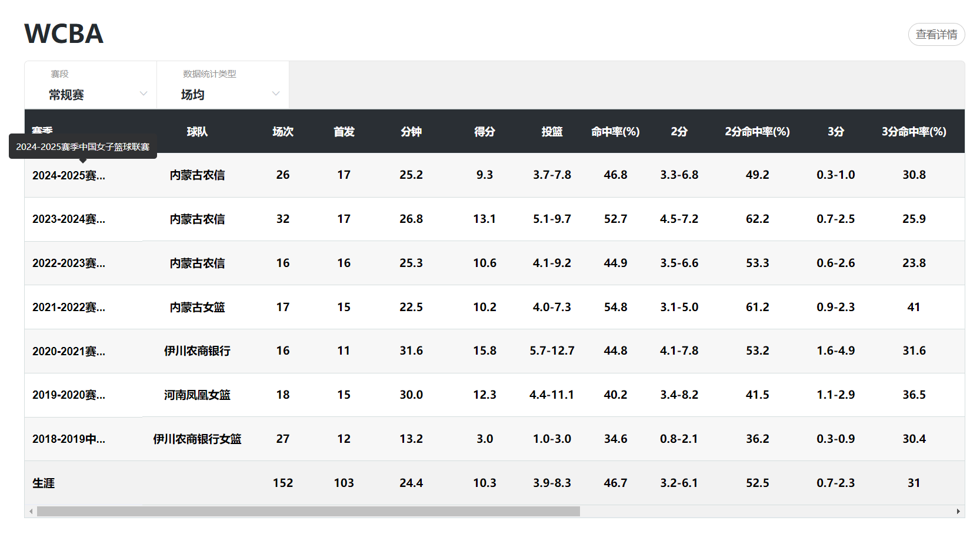Viewport: 980px width, 534px height.
Task: Click the 查看详情 button
Action: point(936,35)
